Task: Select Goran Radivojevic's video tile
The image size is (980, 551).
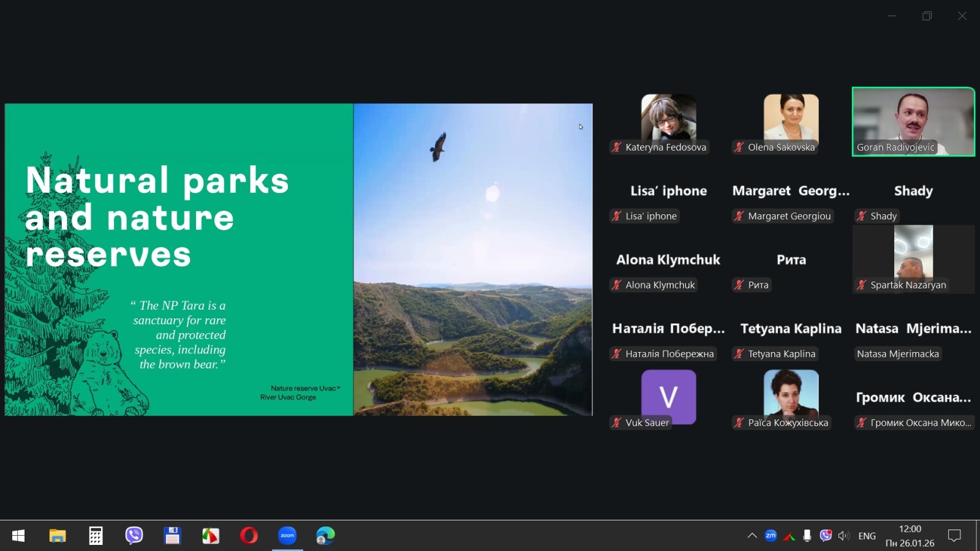Action: [x=913, y=121]
